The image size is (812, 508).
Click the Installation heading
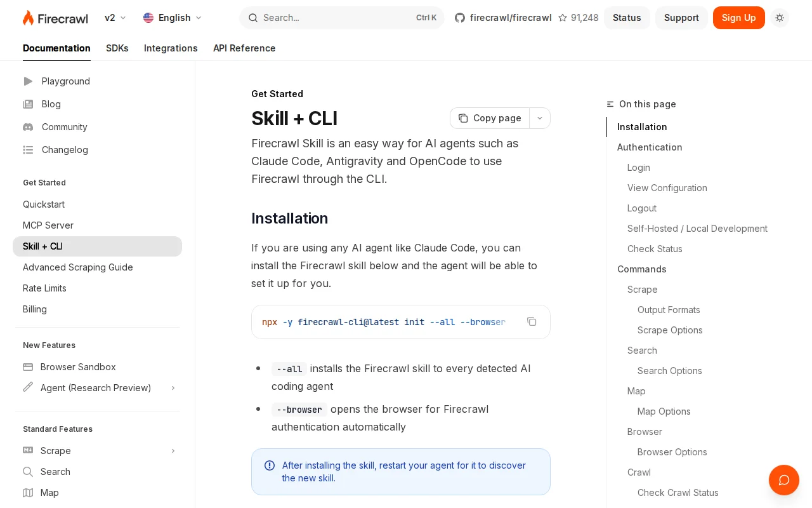(289, 218)
